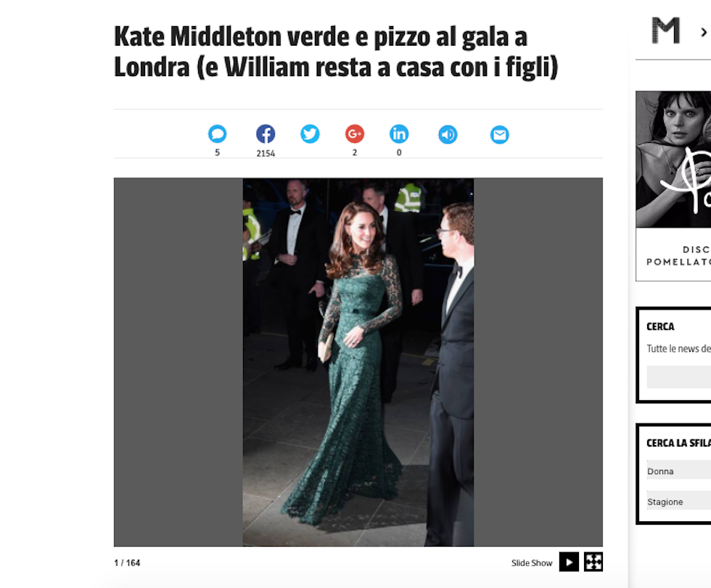
Task: Click the Cerca search input field
Action: tap(679, 377)
